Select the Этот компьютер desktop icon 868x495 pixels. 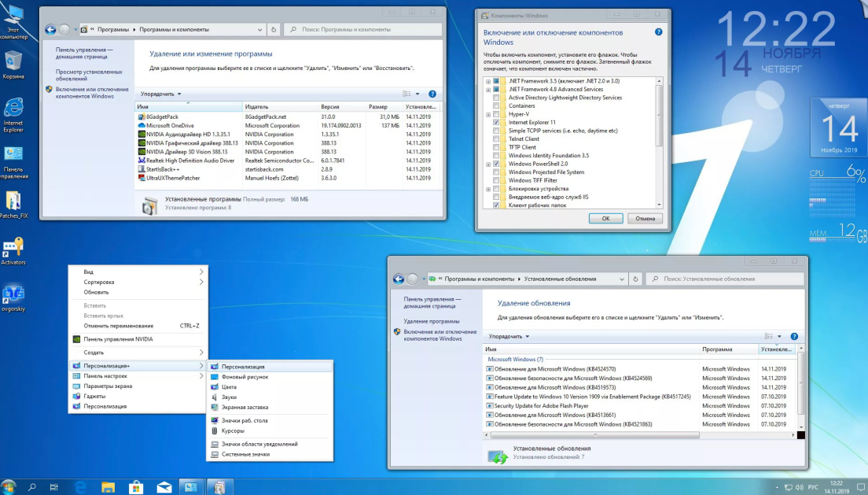coord(13,22)
